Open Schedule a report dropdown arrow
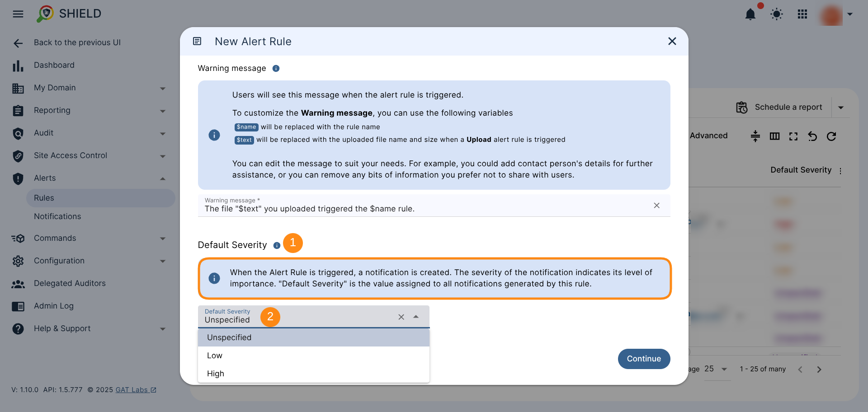Viewport: 868px width, 412px height. pyautogui.click(x=841, y=108)
